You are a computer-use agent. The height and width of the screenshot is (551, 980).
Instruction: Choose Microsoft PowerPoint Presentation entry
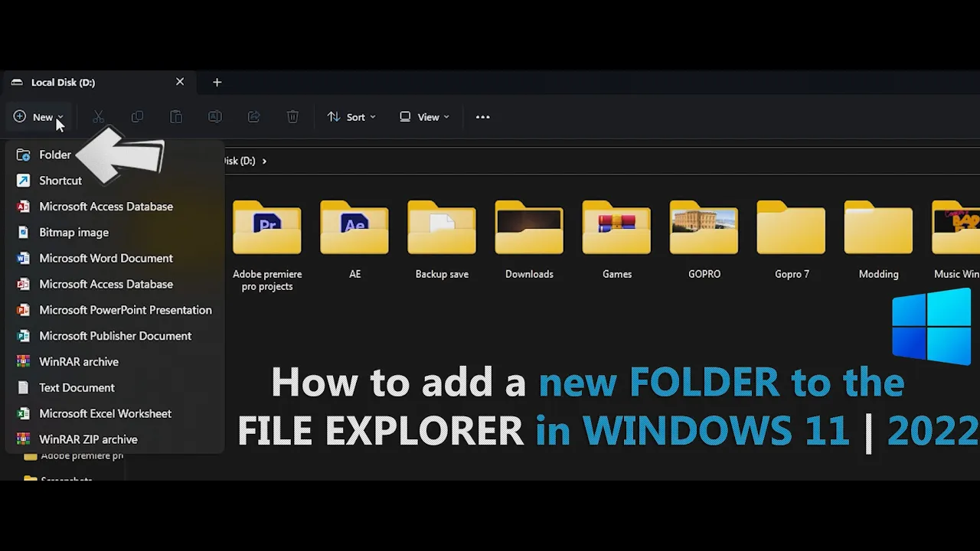[115, 310]
